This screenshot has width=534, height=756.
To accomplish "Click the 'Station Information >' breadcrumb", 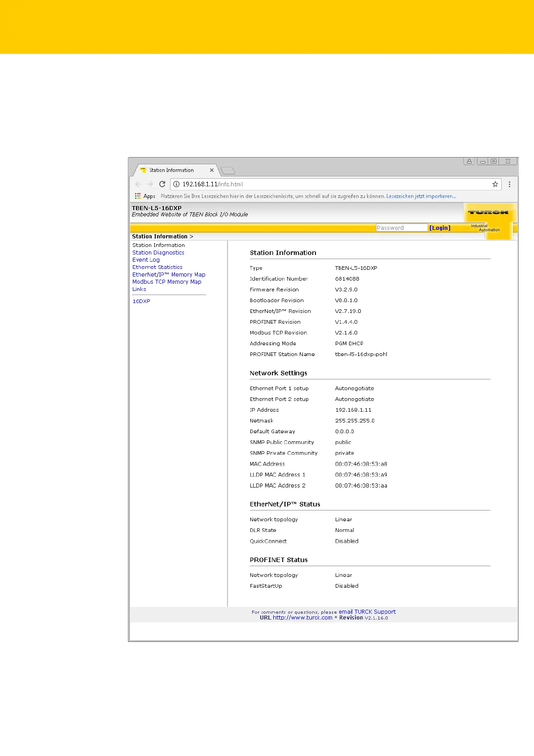I will click(162, 237).
